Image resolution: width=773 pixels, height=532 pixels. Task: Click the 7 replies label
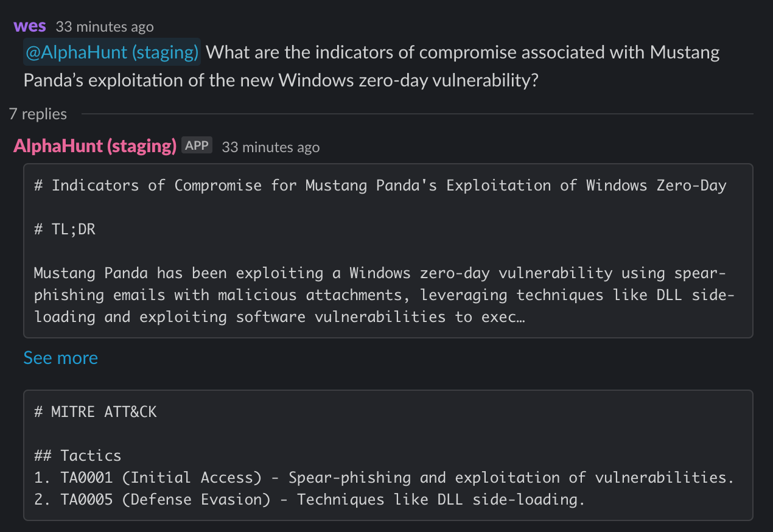38,113
